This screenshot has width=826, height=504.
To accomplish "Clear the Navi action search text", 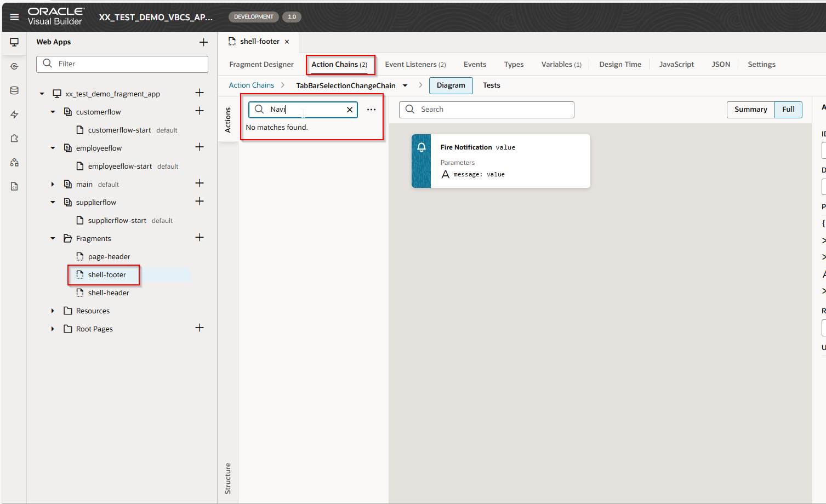I will pyautogui.click(x=350, y=110).
